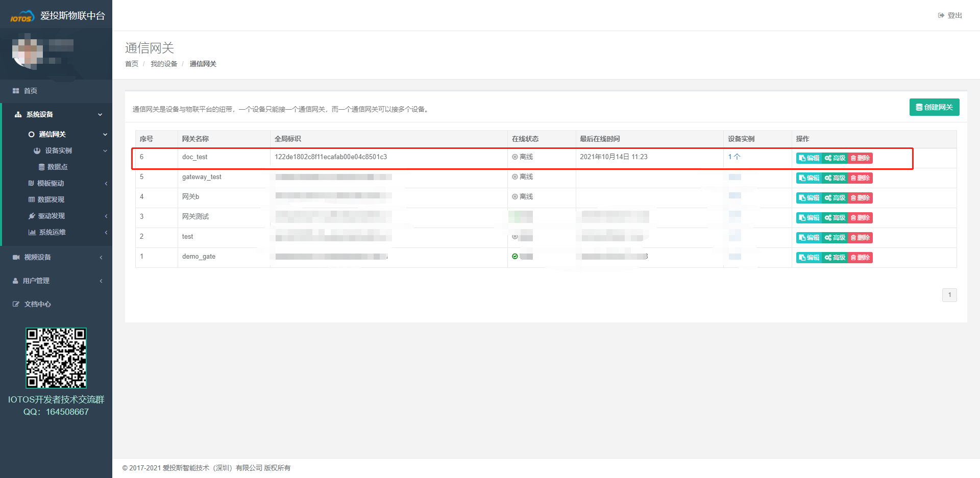Open the 设备实例 submenu item

(58, 150)
